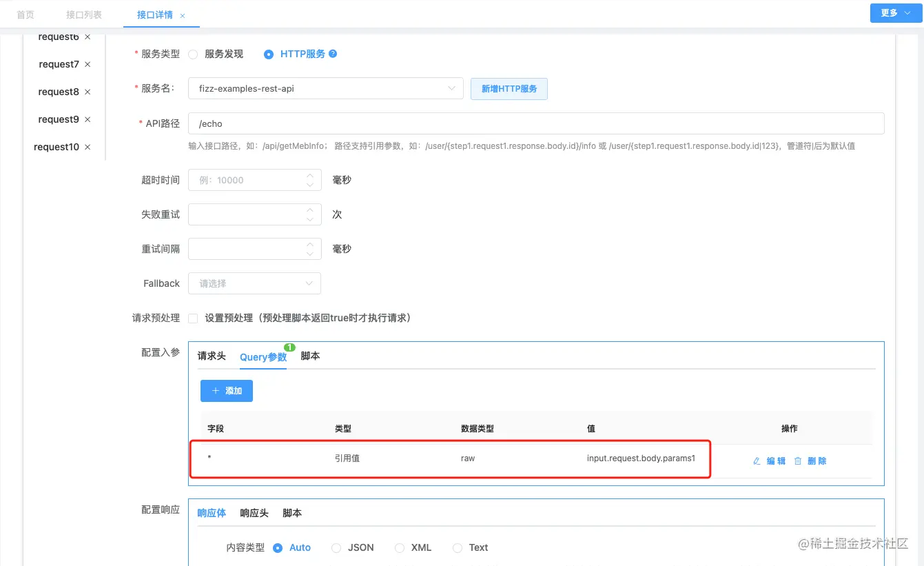The width and height of the screenshot is (924, 566).
Task: Close the 接口详情 tab via its x icon
Action: pyautogui.click(x=182, y=15)
